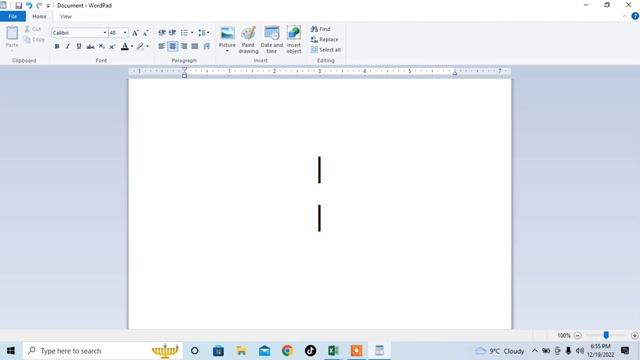Click the Paste button
The height and width of the screenshot is (360, 640).
click(12, 37)
